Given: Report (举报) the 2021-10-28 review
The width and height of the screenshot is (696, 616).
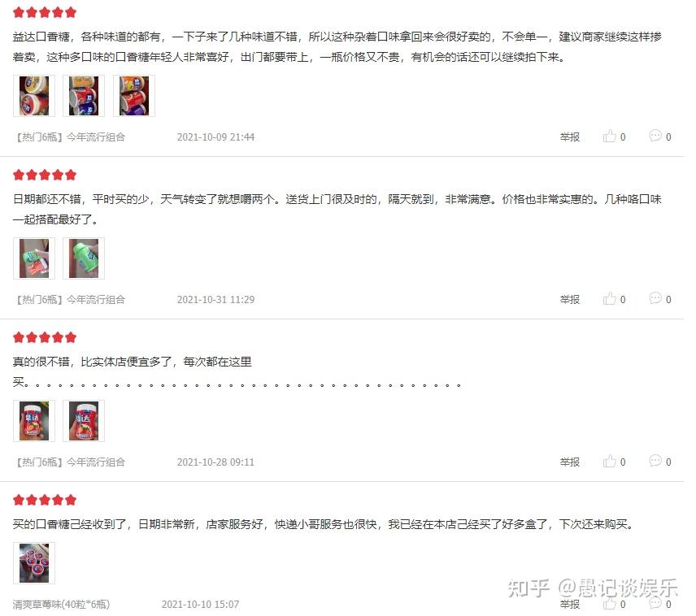Looking at the screenshot, I should tap(570, 462).
